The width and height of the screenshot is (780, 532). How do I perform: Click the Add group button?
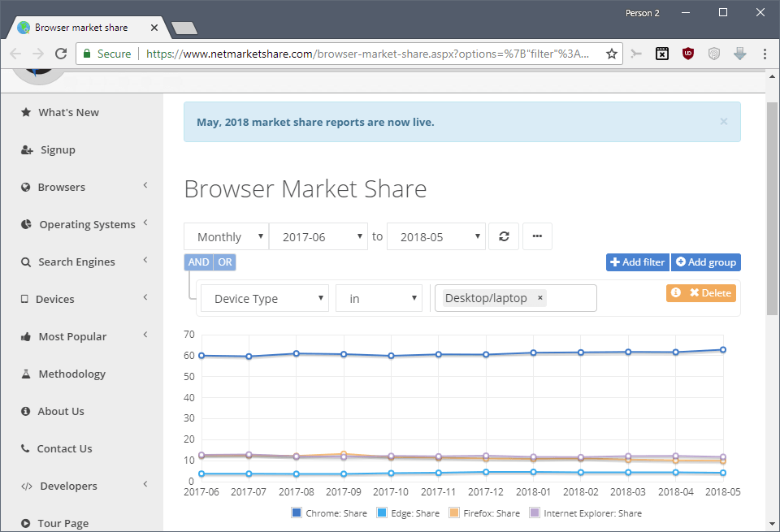pos(706,262)
